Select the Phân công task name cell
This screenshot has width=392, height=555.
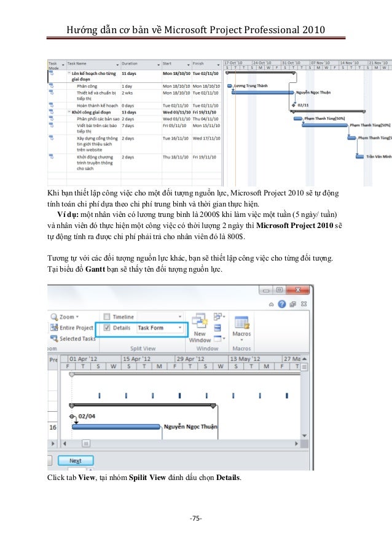[94, 86]
